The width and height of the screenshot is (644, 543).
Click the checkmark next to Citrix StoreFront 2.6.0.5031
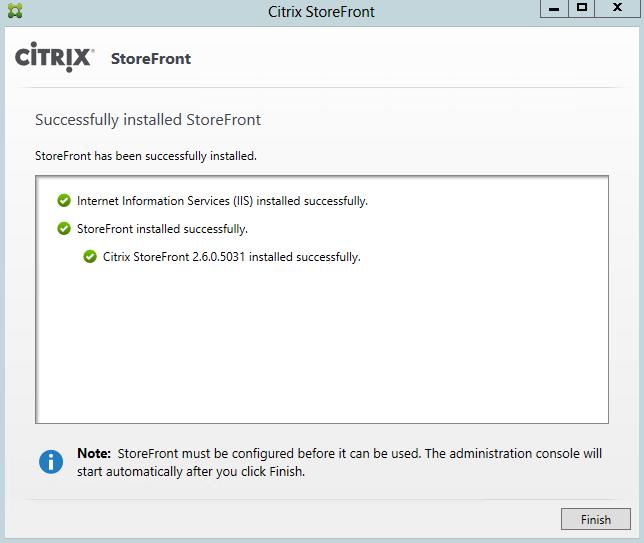pos(90,257)
